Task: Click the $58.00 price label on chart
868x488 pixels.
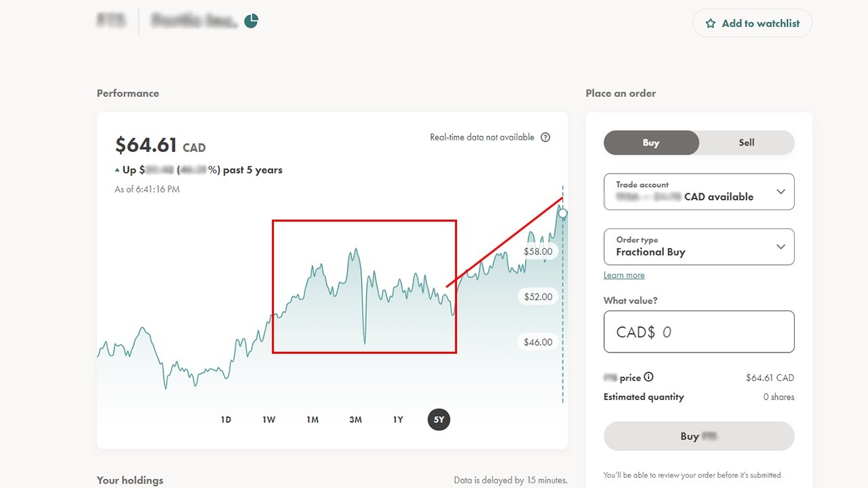Action: point(538,251)
